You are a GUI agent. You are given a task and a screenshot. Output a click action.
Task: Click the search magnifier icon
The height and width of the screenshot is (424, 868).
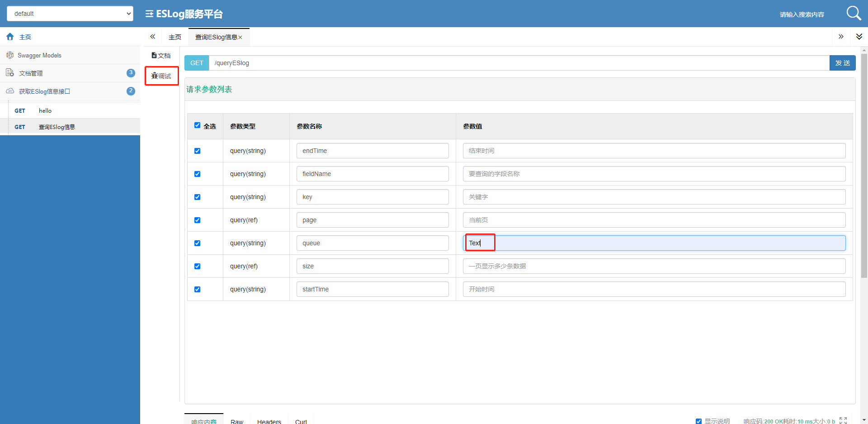(854, 13)
